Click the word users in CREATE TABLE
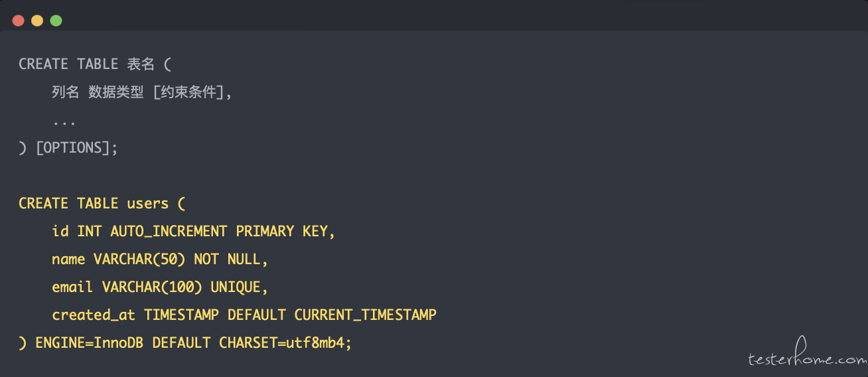The image size is (868, 377). click(x=148, y=203)
